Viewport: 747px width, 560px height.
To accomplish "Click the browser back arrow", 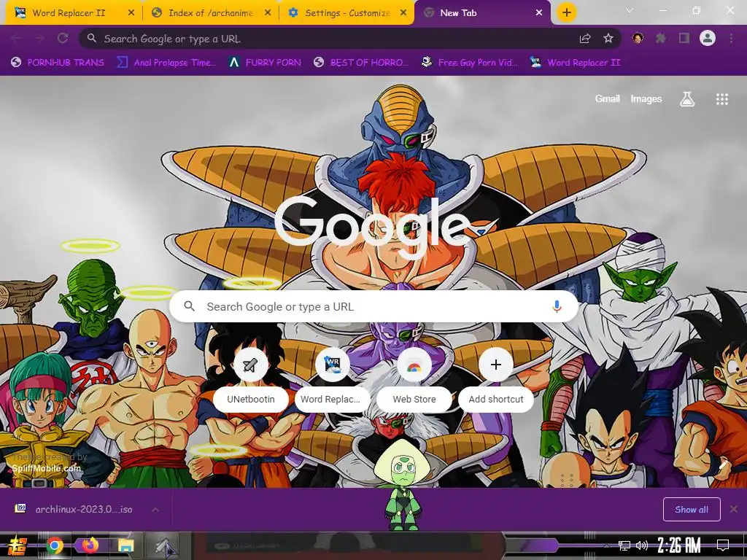I will pos(17,39).
